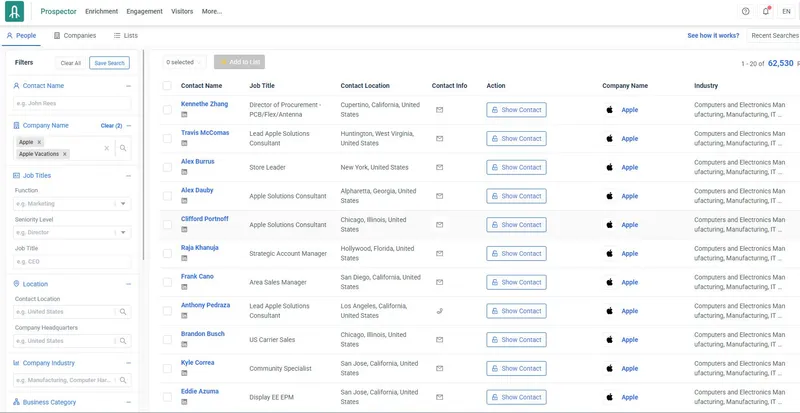Open the Enrichment menu
800x413 pixels.
[102, 11]
